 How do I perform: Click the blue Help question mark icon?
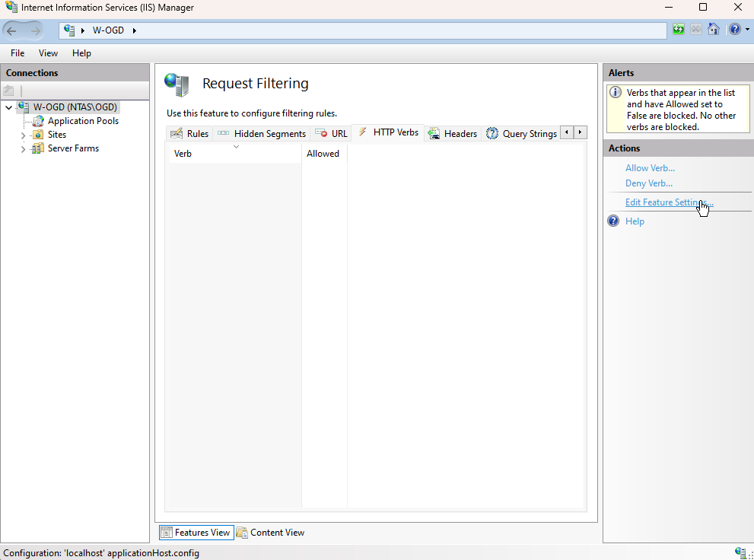(x=733, y=29)
